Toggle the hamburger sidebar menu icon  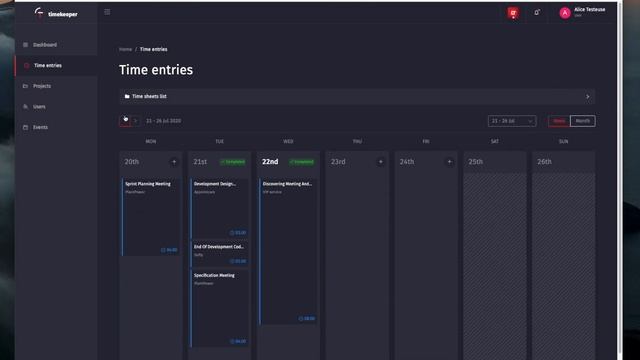pos(107,12)
